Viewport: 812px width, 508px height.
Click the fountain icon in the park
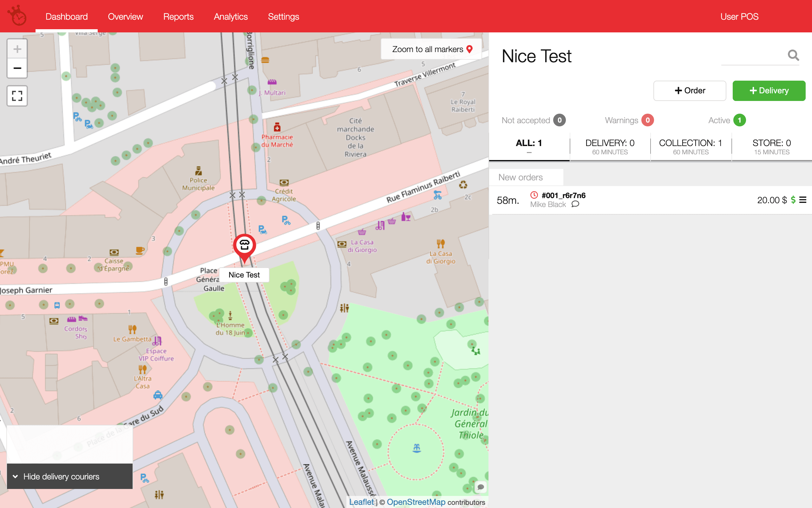[x=416, y=448]
